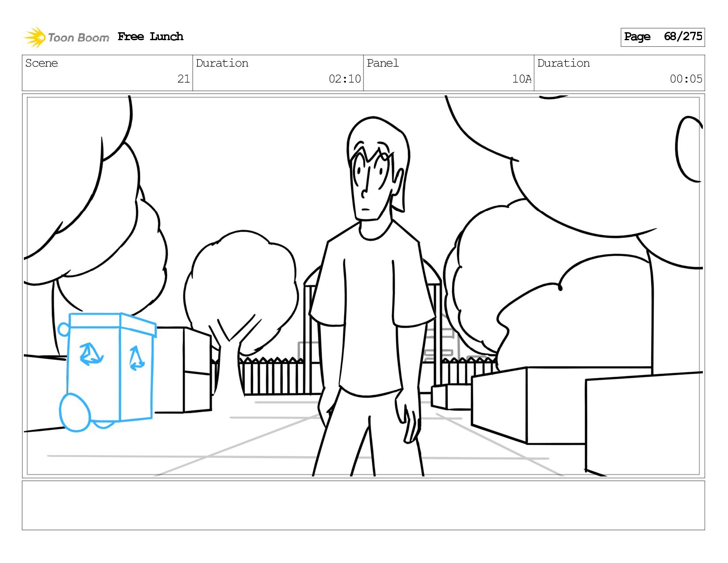Click the scene number '21'
Screen dimensions: 728x563
coord(184,79)
